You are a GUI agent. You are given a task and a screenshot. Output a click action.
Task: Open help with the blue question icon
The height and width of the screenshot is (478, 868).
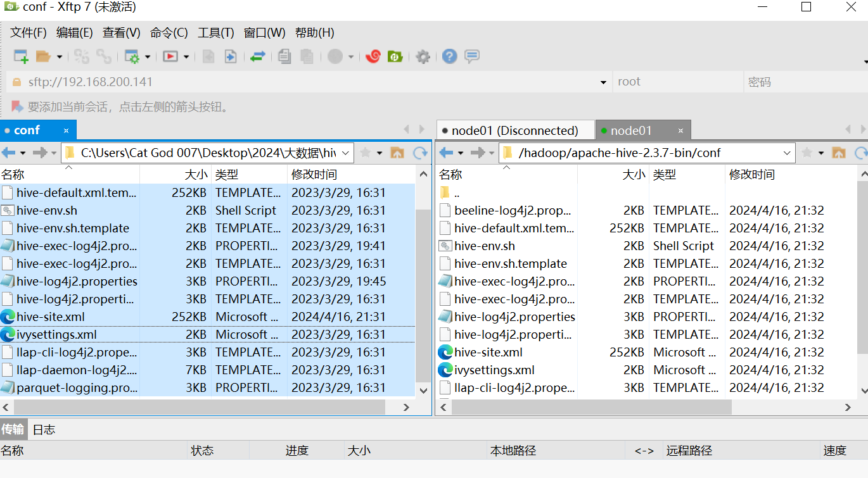(x=449, y=56)
